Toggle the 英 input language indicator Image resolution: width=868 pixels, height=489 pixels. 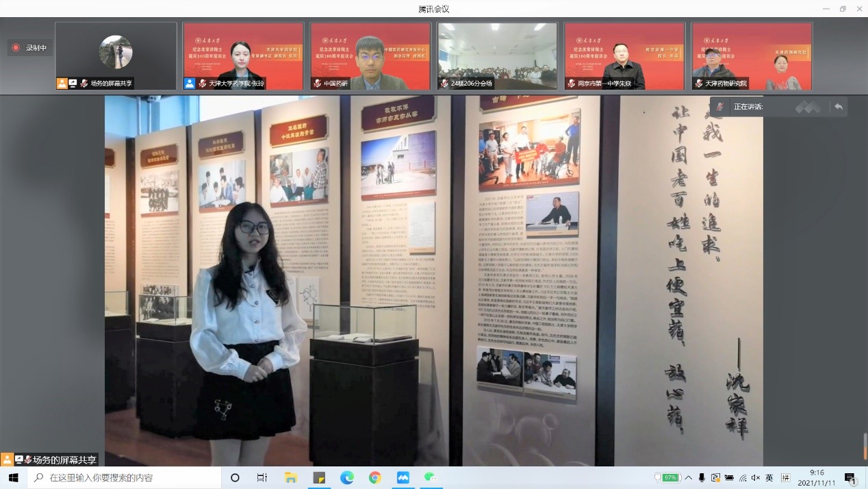tap(769, 477)
